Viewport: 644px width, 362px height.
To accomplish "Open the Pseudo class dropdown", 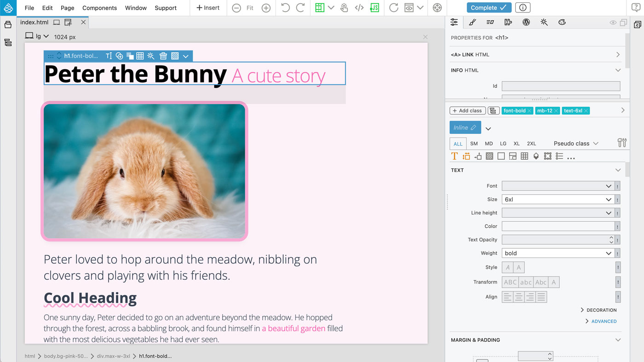I will click(575, 144).
